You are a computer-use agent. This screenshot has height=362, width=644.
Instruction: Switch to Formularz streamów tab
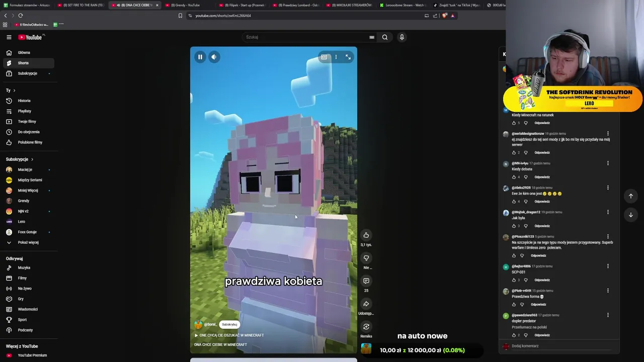click(27, 5)
